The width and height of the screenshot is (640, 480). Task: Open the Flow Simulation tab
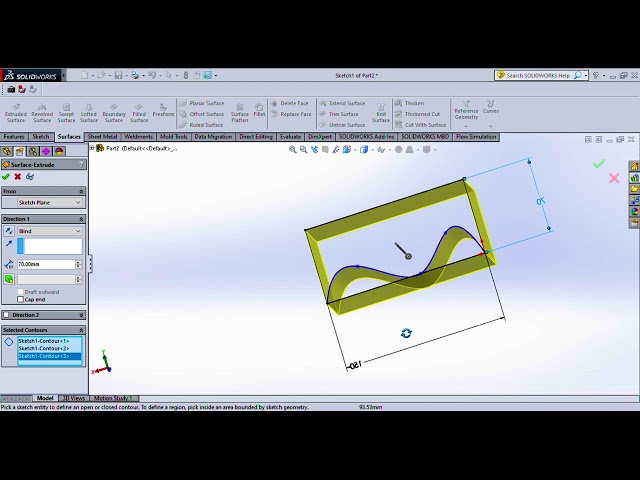476,137
